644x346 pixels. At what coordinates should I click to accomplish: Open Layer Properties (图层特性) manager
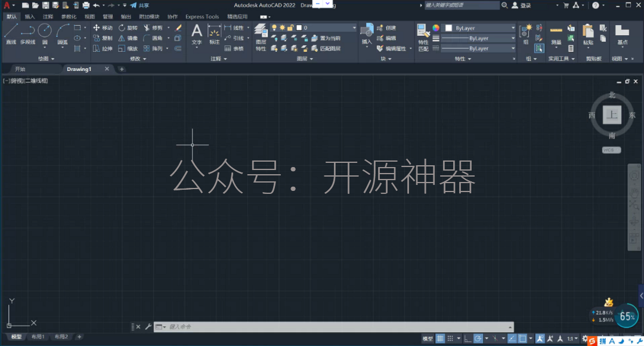coord(261,37)
